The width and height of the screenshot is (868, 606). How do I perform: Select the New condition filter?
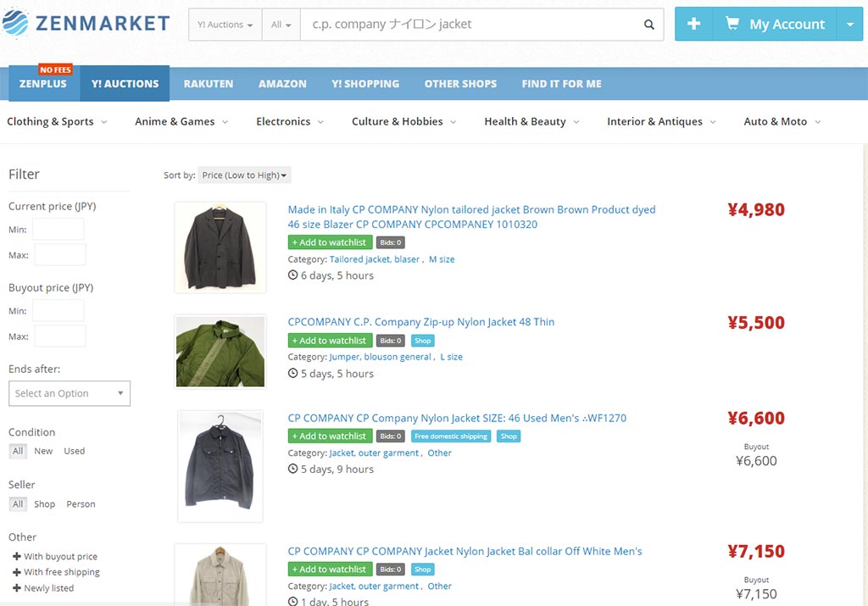pos(43,451)
